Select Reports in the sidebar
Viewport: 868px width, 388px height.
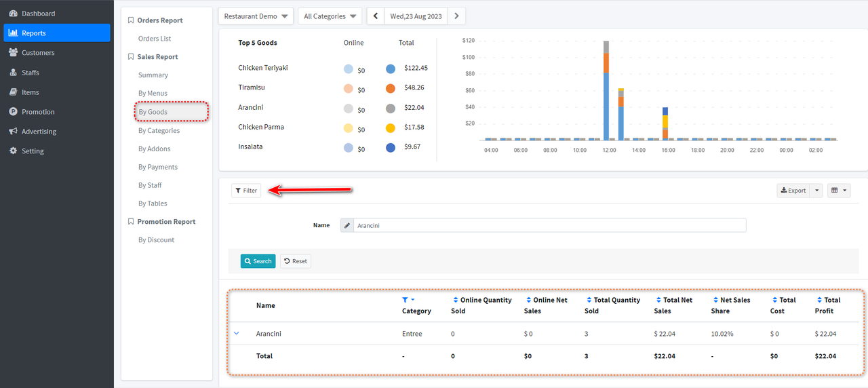56,33
